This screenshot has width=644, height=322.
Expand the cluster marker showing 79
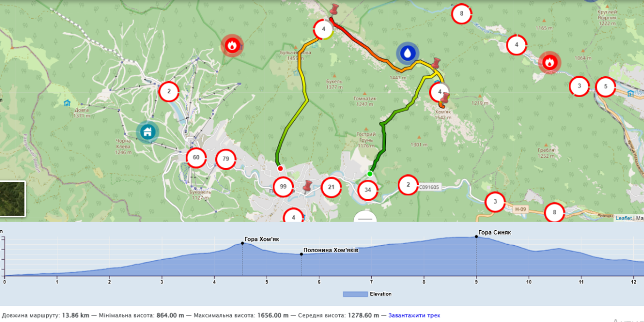[226, 158]
